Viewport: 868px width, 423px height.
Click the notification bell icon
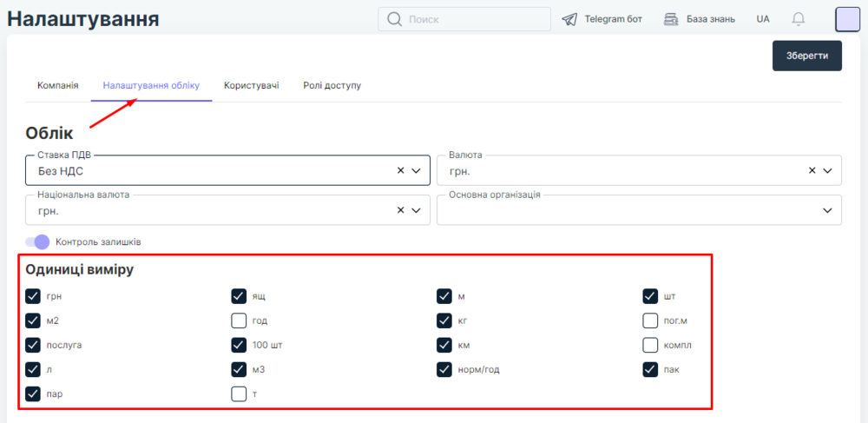[x=799, y=19]
